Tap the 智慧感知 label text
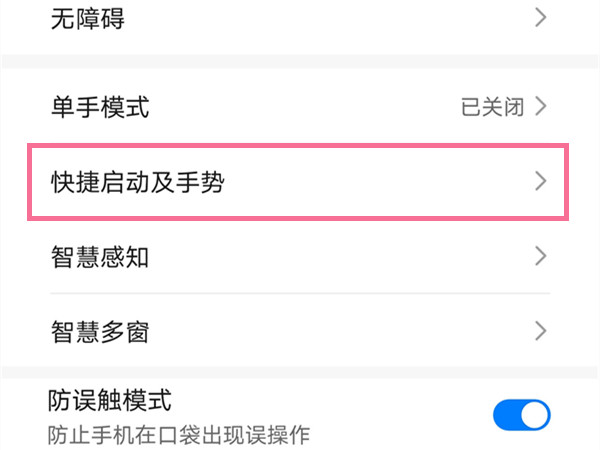 tap(100, 256)
